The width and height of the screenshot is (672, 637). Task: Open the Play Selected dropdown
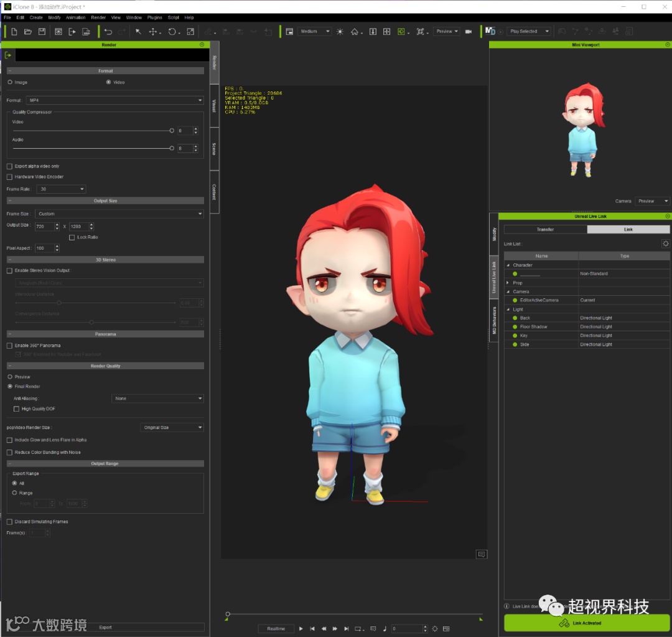coord(529,31)
